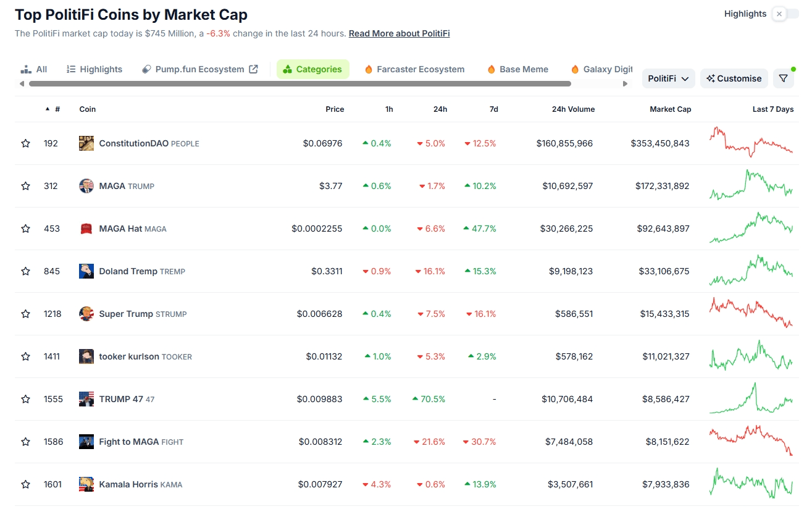Click the Kamala Horris coin icon
The height and width of the screenshot is (509, 812).
(86, 484)
